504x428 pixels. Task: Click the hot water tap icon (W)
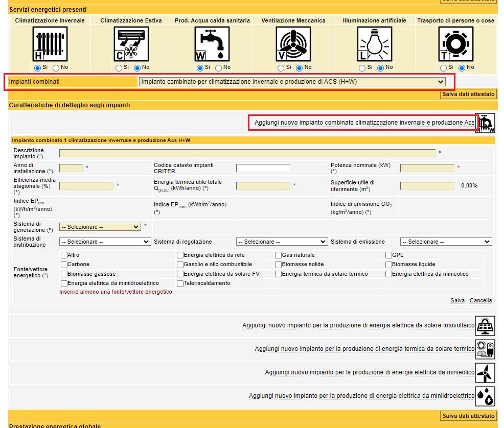click(212, 44)
